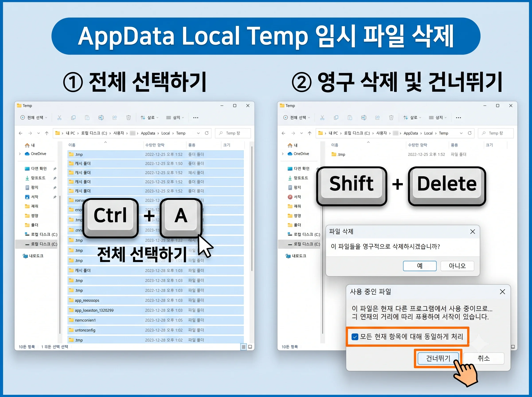The image size is (532, 397).
Task: Click the vertical scrollbar in left file list
Action: (x=252, y=209)
